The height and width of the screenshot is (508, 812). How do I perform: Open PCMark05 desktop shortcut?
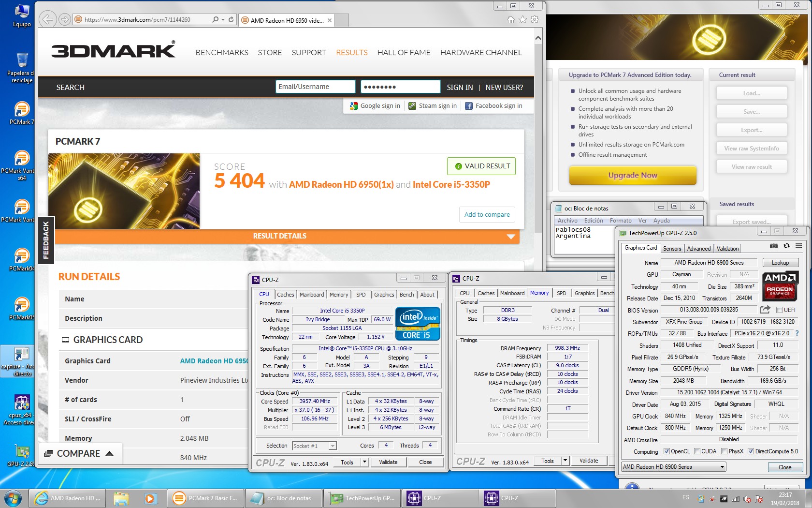pyautogui.click(x=22, y=309)
